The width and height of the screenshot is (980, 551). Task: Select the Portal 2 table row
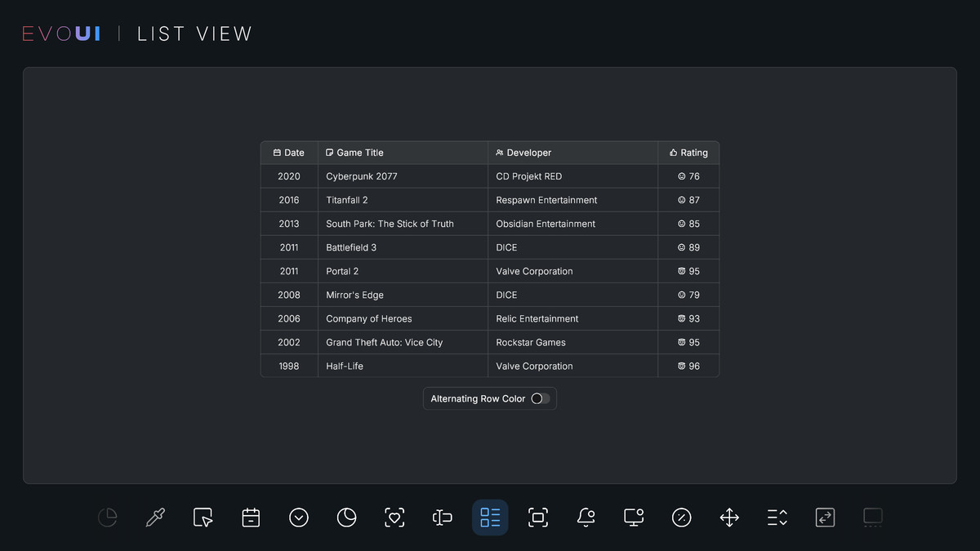pos(490,270)
